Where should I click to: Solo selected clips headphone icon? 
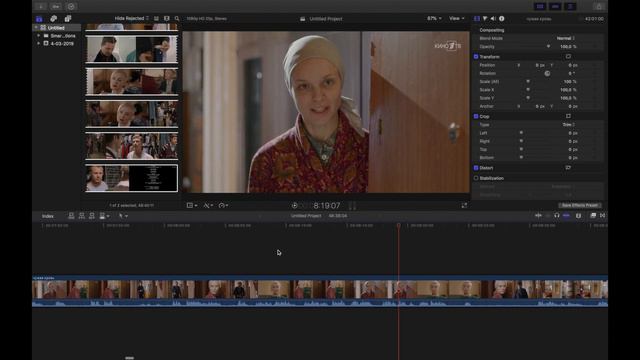pyautogui.click(x=557, y=216)
